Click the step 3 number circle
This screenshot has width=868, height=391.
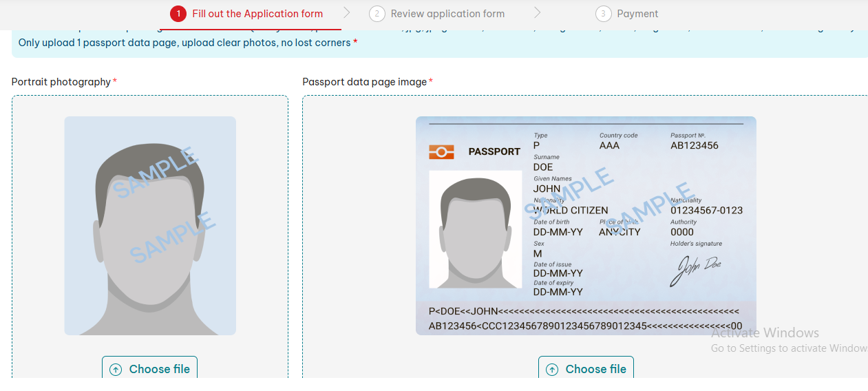pyautogui.click(x=603, y=14)
